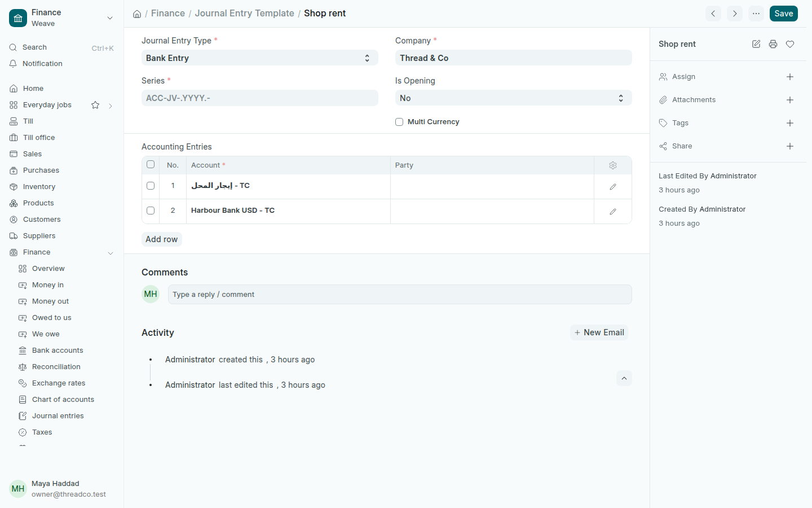Click the New Email button
The image size is (812, 508).
(x=599, y=332)
